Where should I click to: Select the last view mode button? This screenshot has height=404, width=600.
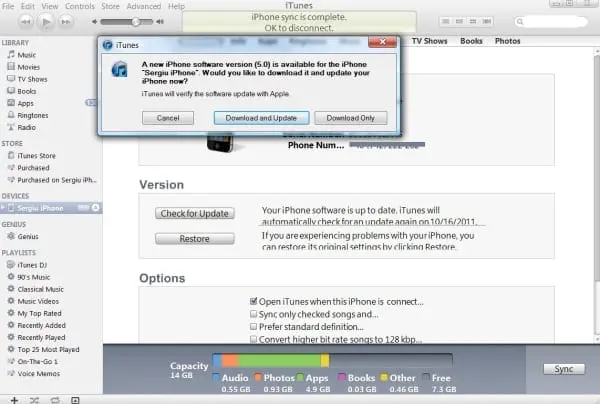pyautogui.click(x=487, y=21)
